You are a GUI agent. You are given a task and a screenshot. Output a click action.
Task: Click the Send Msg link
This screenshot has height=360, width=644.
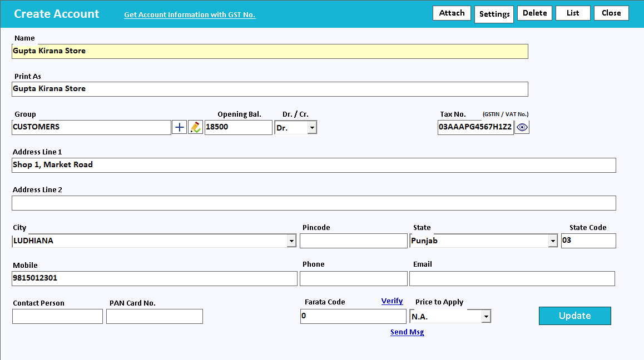tap(407, 332)
